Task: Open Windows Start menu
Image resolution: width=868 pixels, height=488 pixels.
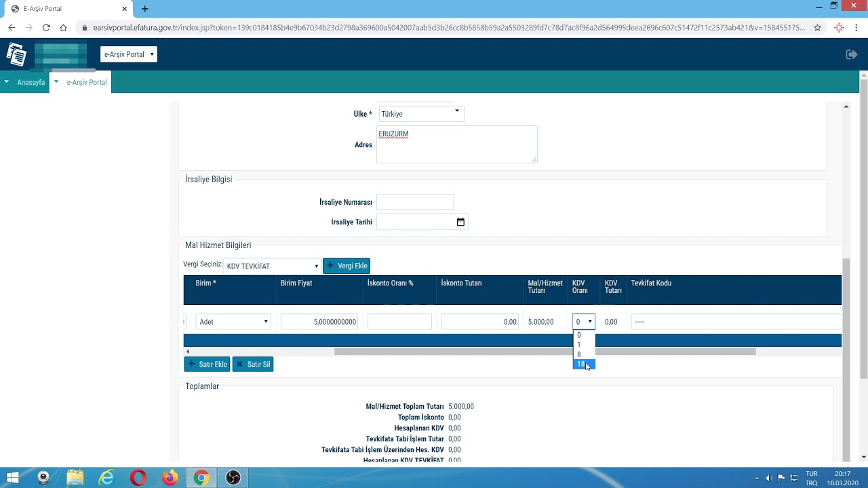Action: 12,478
